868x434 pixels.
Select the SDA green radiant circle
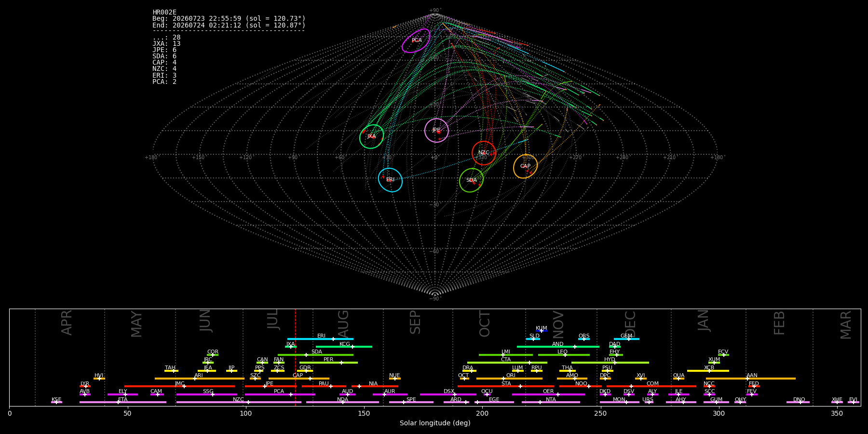(471, 180)
